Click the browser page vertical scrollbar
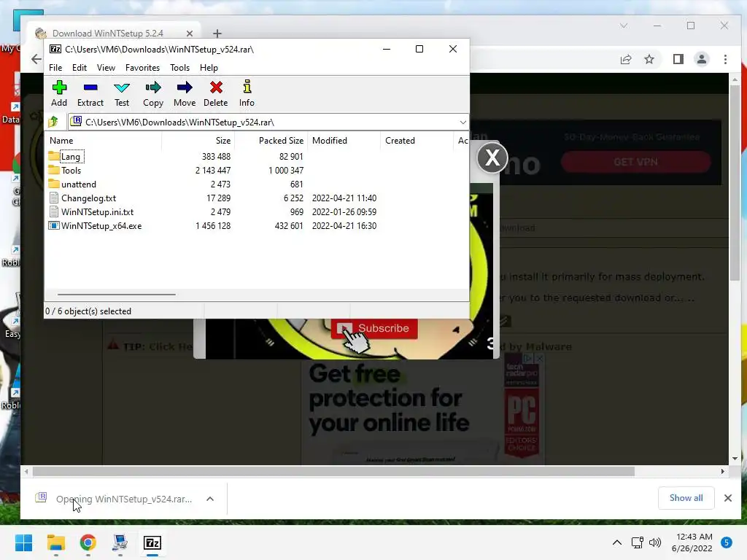 point(735,183)
